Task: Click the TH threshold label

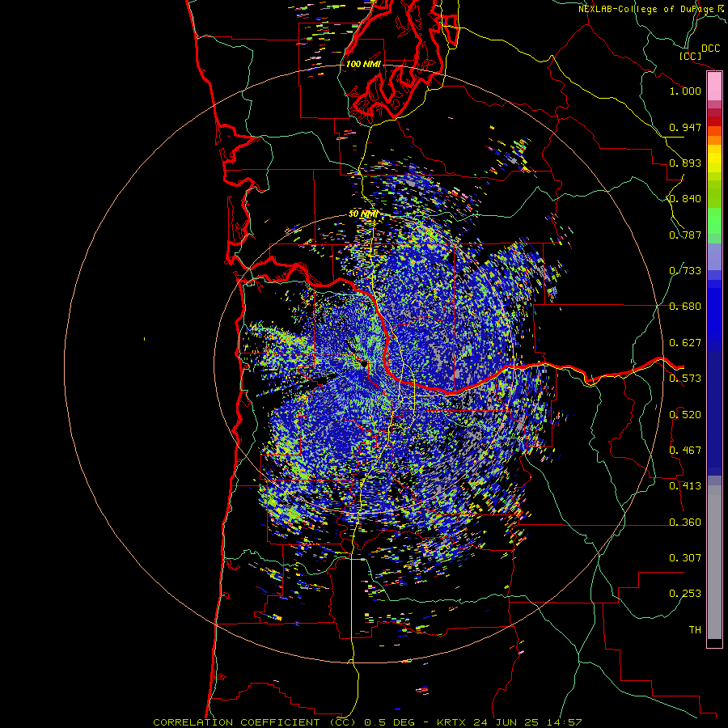Action: coord(695,630)
